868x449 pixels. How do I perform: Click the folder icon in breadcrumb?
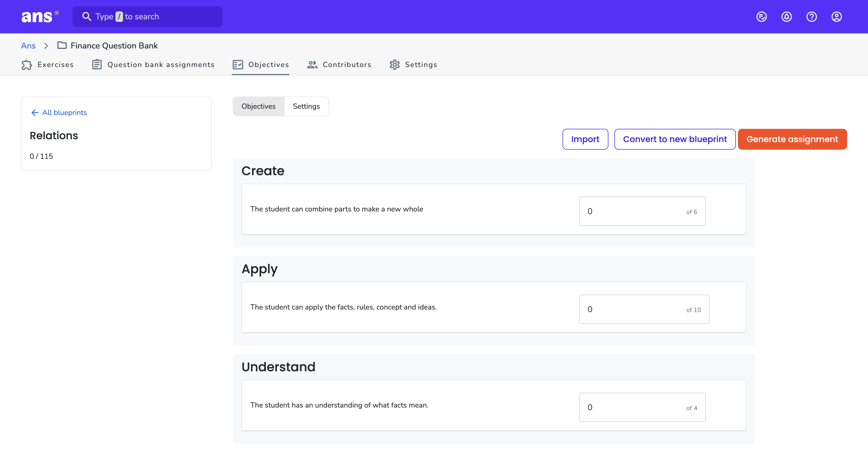[x=62, y=45]
